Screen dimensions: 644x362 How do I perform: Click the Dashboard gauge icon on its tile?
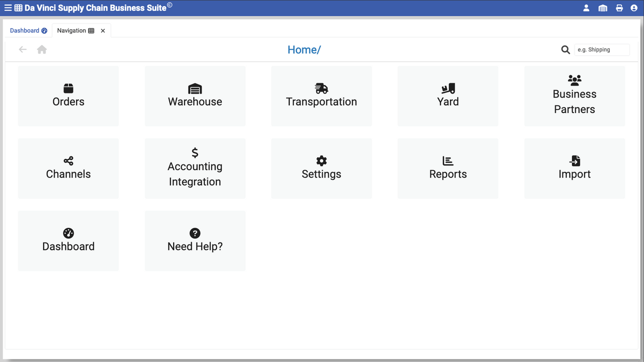[68, 233]
